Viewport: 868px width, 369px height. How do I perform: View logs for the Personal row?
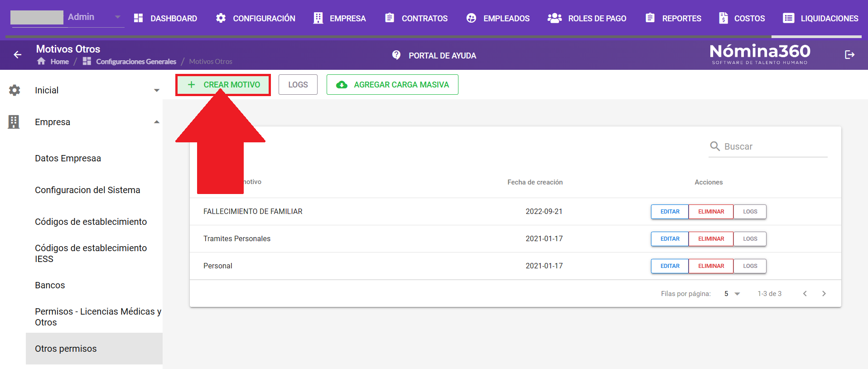750,266
